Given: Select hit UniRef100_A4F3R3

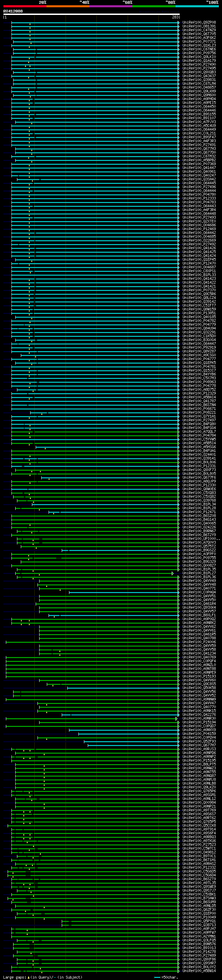Looking at the screenshot, I should pyautogui.click(x=199, y=141).
